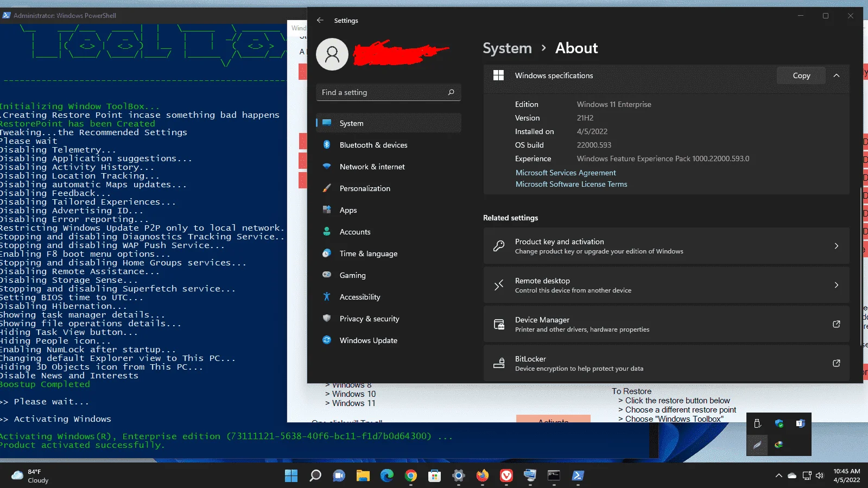Click the Gaming controller icon
This screenshot has height=488, width=868.
click(327, 275)
